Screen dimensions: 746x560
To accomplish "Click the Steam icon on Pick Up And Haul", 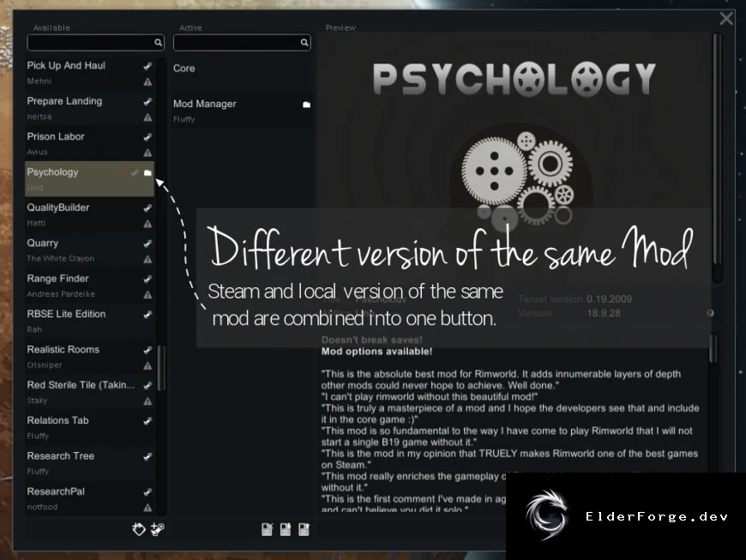I will (x=147, y=66).
